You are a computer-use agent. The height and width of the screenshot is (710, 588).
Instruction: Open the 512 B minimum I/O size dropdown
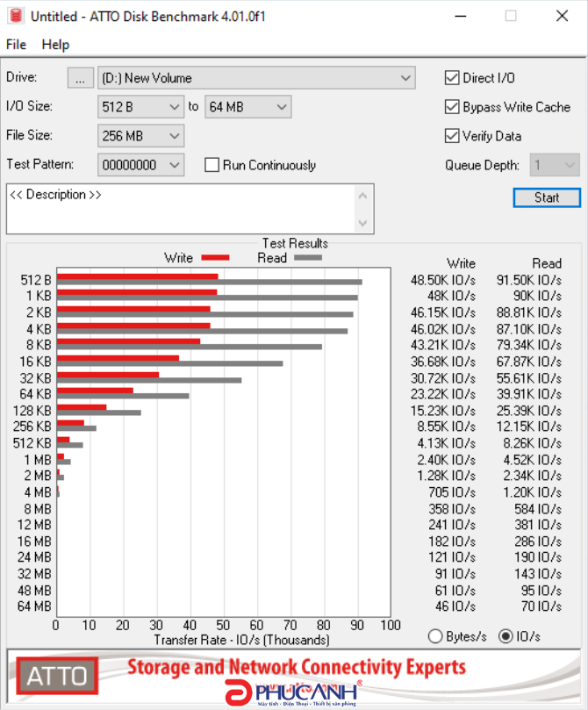coord(140,107)
